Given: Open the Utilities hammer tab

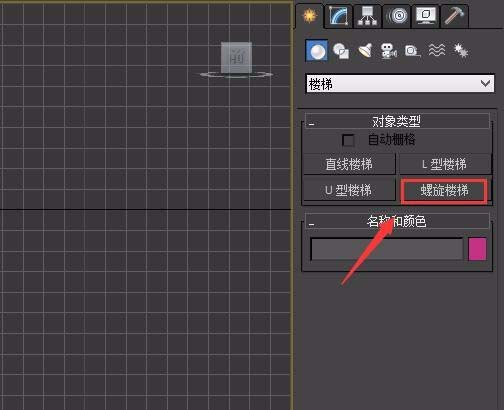Looking at the screenshot, I should click(455, 16).
